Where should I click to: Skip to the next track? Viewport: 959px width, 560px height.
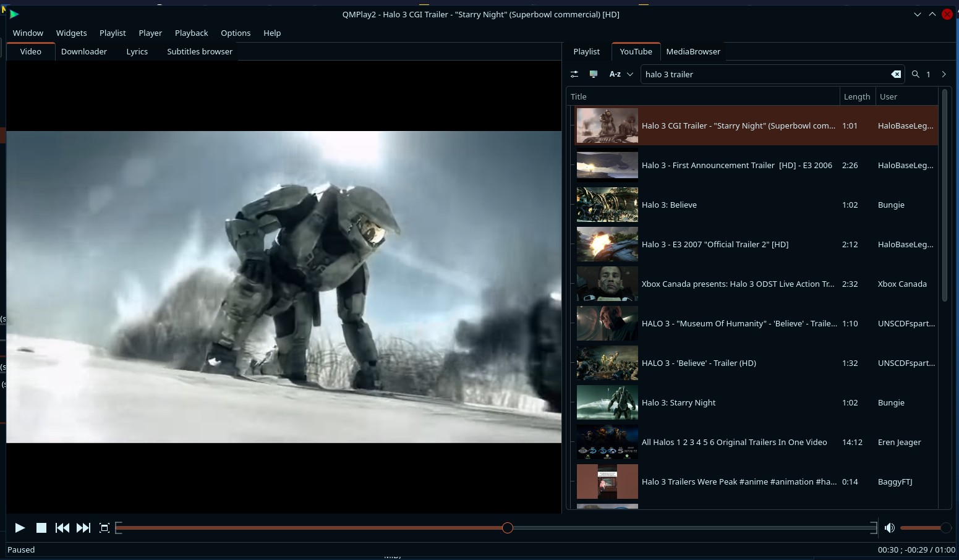click(83, 528)
